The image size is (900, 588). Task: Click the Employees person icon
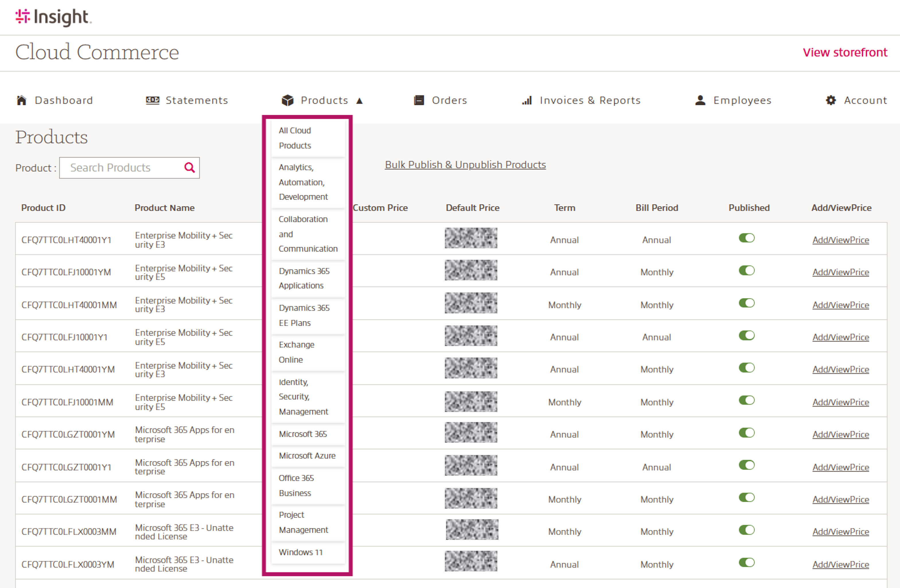(x=700, y=100)
